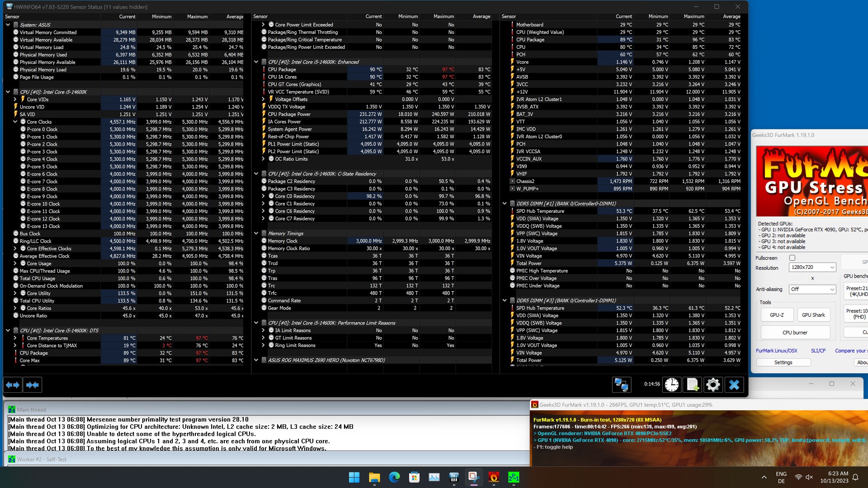Open HWiNFO remote network connection icon
868x488 pixels.
click(622, 385)
